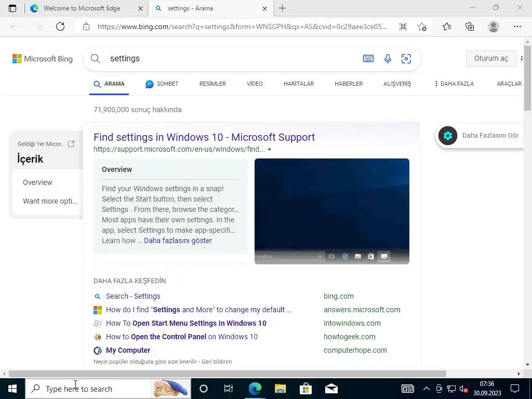Show hidden tray icons chevron
The image size is (532, 399).
click(427, 389)
